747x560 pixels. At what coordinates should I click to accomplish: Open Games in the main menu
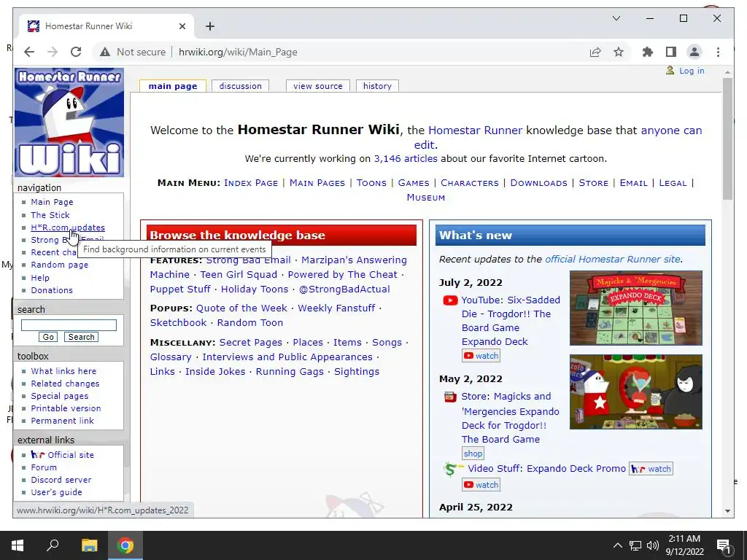(x=414, y=183)
